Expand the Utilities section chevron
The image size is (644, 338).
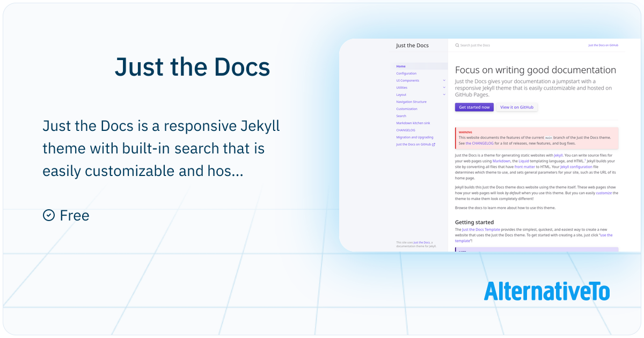pyautogui.click(x=444, y=87)
